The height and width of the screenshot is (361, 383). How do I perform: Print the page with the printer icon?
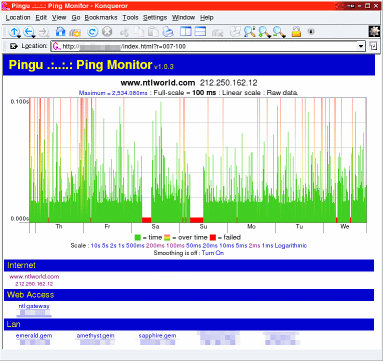[168, 32]
